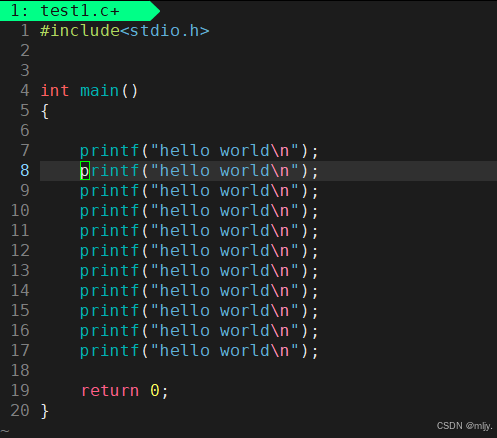Image resolution: width=497 pixels, height=438 pixels.
Task: Click the 0 after return
Action: coord(155,391)
